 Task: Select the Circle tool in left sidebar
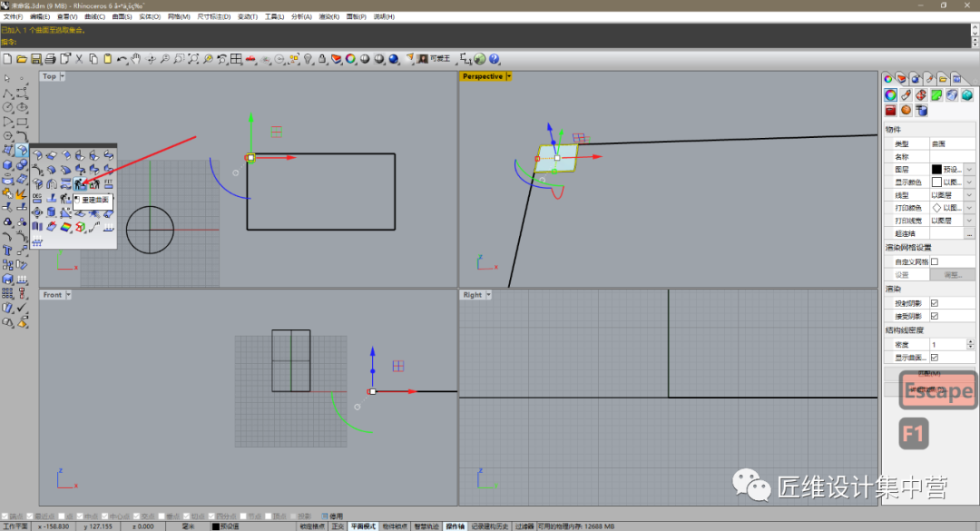point(7,108)
